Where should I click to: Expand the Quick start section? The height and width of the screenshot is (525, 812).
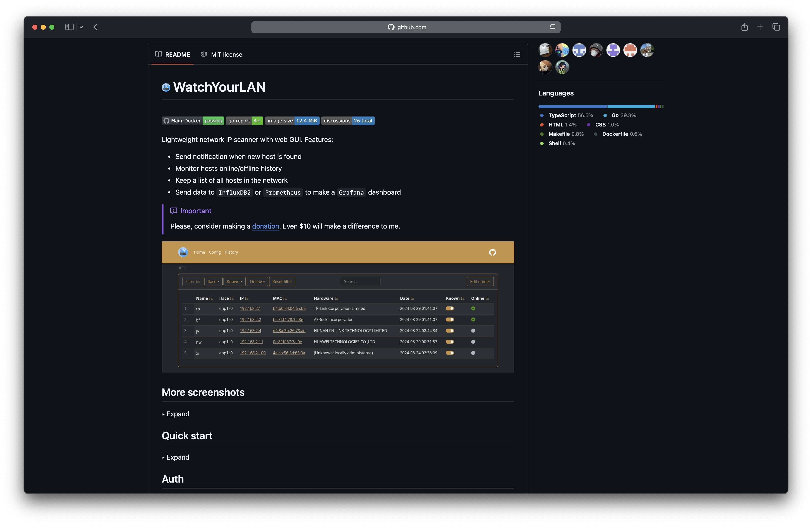pyautogui.click(x=176, y=457)
